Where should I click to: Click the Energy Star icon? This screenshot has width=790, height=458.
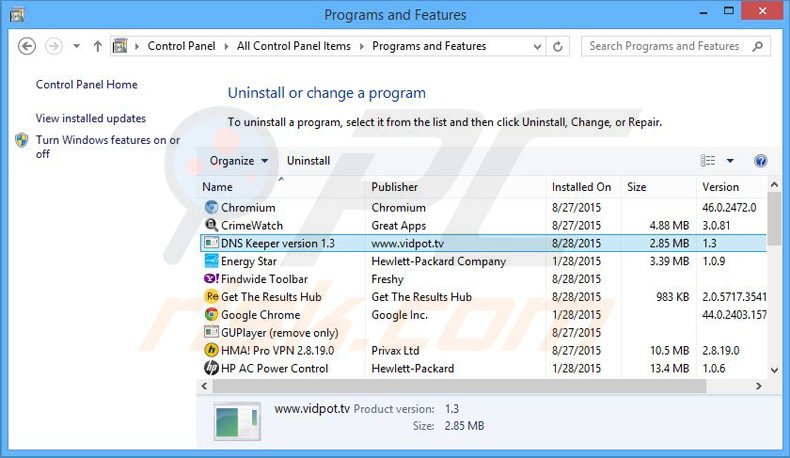coord(211,261)
